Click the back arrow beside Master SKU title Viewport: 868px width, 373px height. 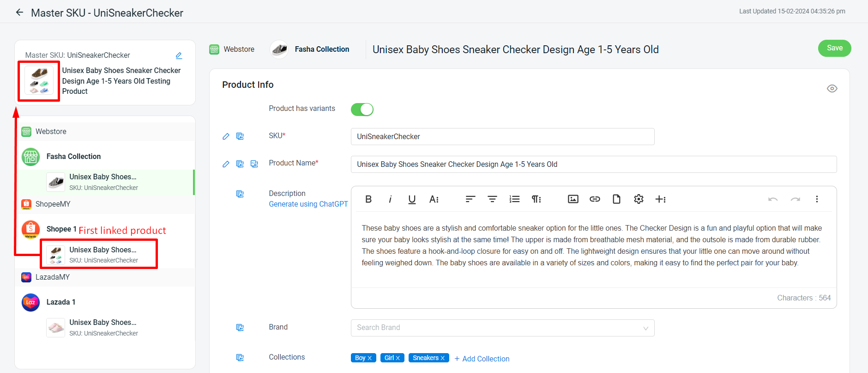tap(19, 12)
